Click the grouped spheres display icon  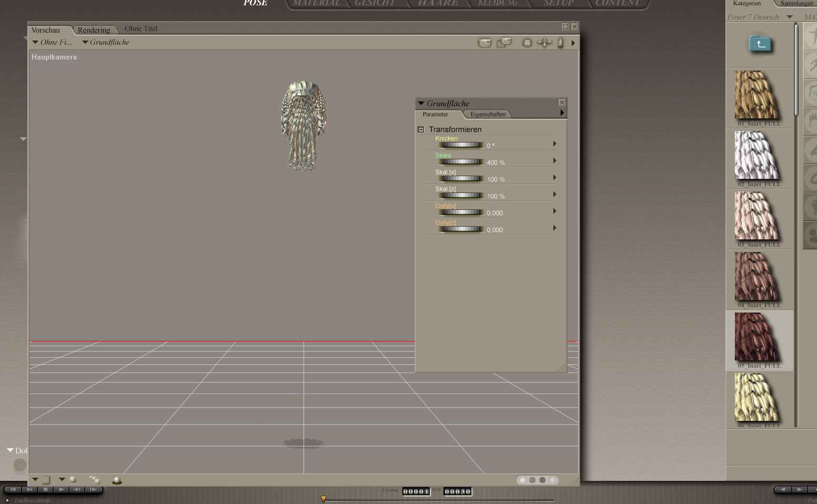click(x=95, y=480)
